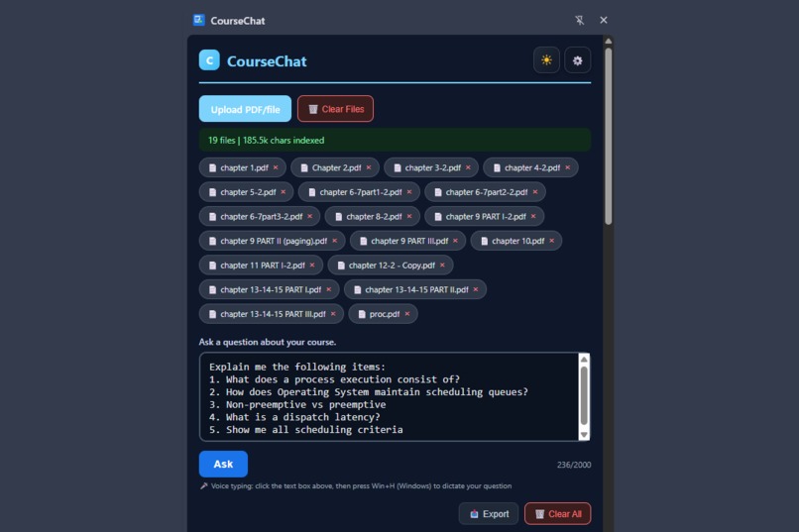
Task: Click the microphone icon beside Voice typing hint
Action: tap(204, 485)
